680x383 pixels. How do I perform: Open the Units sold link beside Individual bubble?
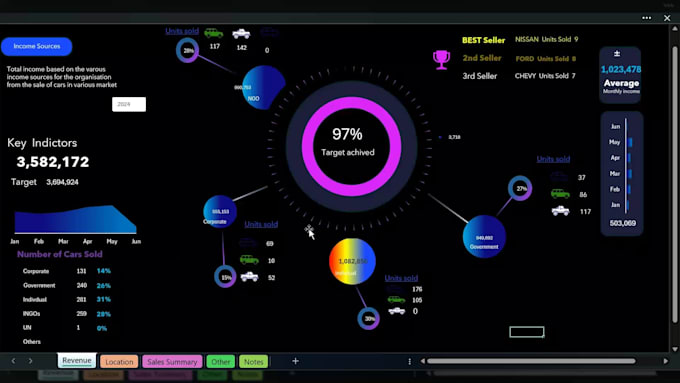[x=401, y=278]
